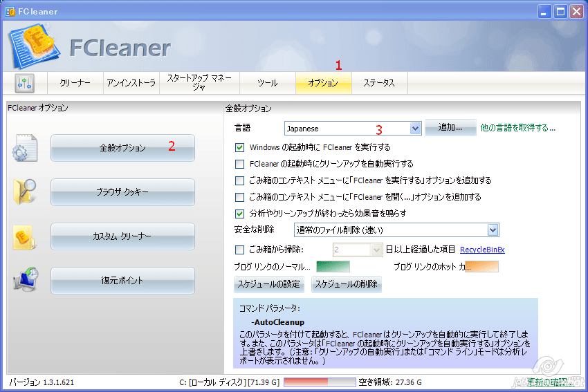Open the 言語 Japanese language dropdown
Viewport: 588px width, 392px height.
pos(415,128)
